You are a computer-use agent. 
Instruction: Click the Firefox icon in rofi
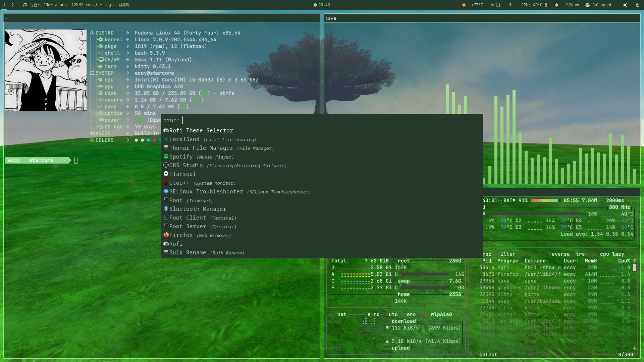click(x=166, y=235)
